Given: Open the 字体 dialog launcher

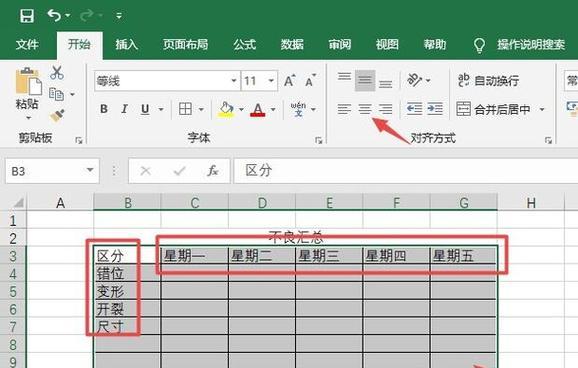Looking at the screenshot, I should pyautogui.click(x=319, y=140).
